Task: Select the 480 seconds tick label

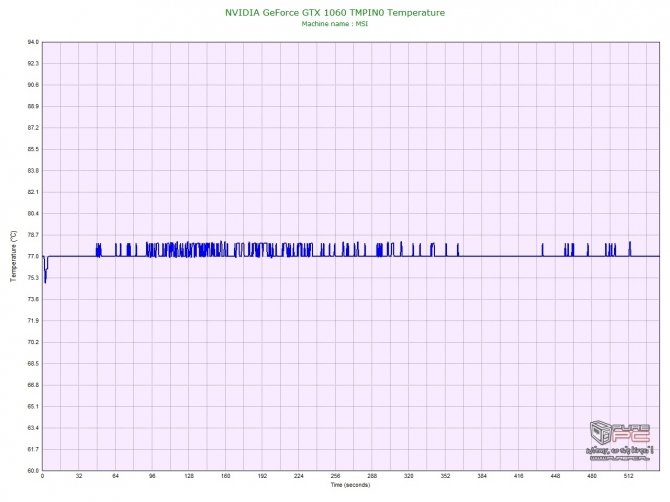Action: (592, 476)
